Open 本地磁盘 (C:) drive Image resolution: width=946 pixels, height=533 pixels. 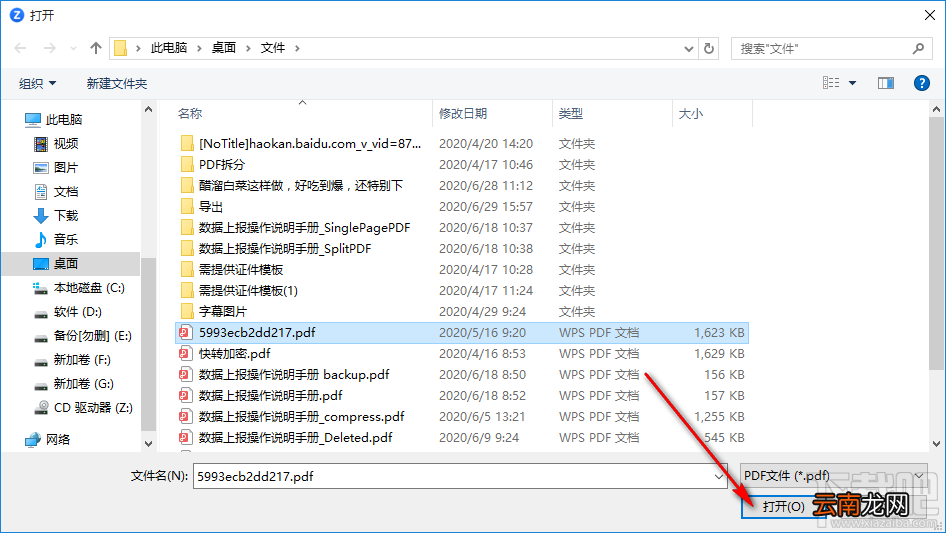coord(79,288)
